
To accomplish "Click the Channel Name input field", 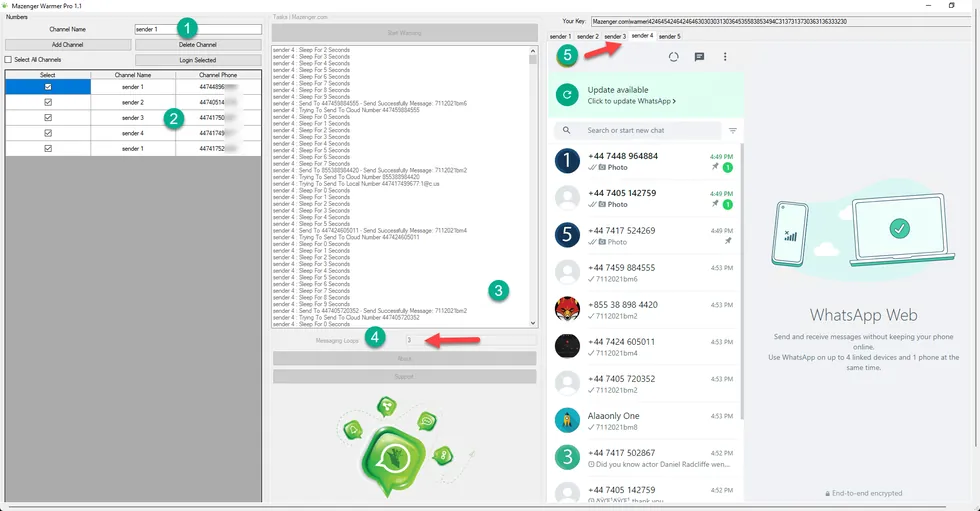I will click(198, 29).
